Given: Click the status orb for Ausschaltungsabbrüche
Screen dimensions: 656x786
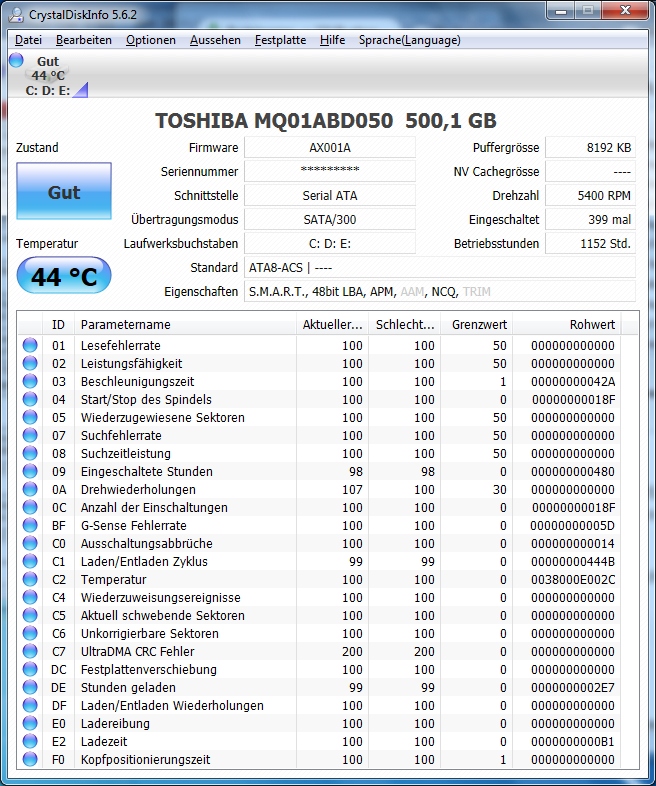Looking at the screenshot, I should pos(30,544).
